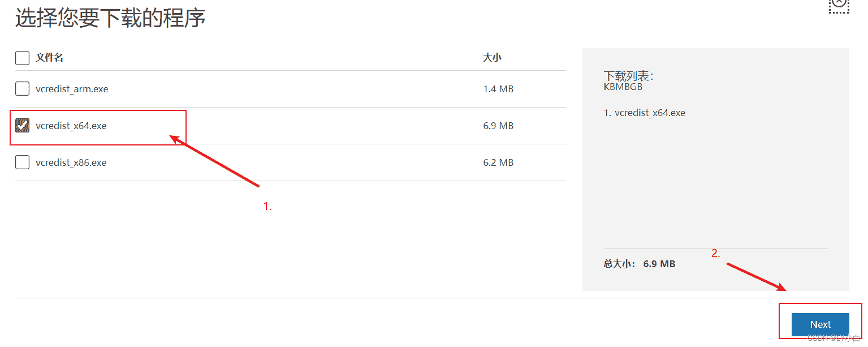
Task: Click the 1.4 MB size value
Action: (498, 89)
